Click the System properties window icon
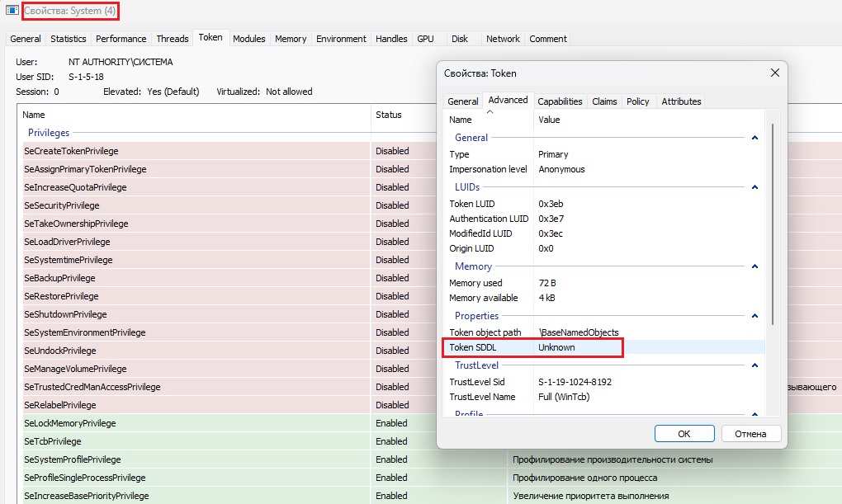The height and width of the screenshot is (504, 842). pyautogui.click(x=12, y=11)
